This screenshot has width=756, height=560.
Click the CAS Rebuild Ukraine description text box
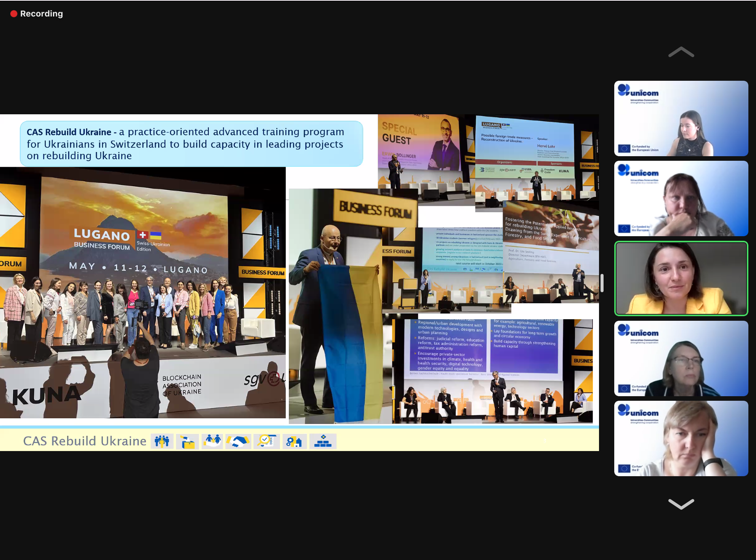pyautogui.click(x=191, y=144)
